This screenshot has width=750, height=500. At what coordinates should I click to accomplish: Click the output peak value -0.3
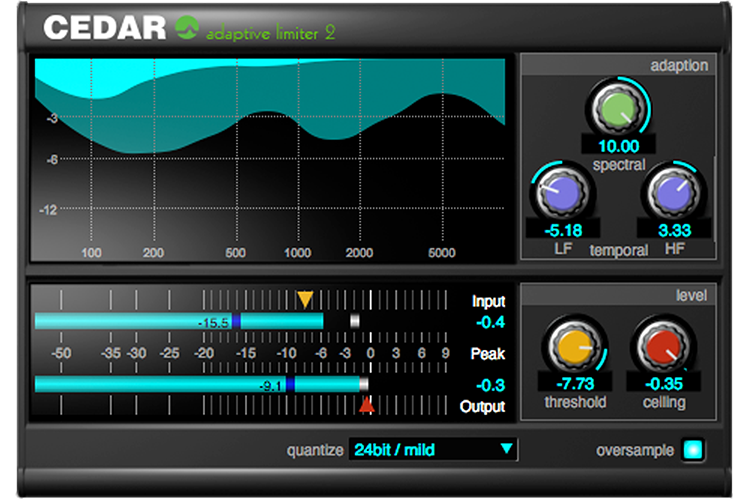490,385
